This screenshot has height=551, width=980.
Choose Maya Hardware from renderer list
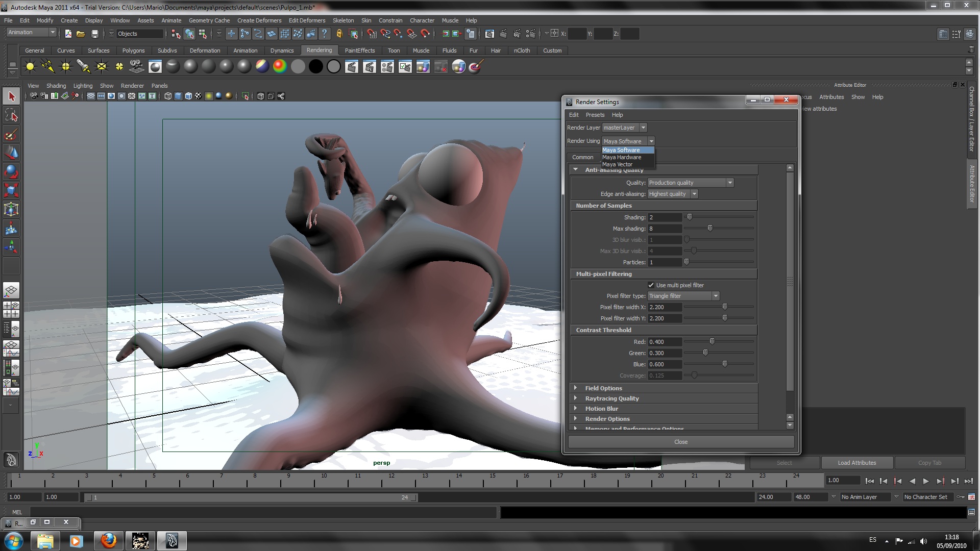click(621, 157)
